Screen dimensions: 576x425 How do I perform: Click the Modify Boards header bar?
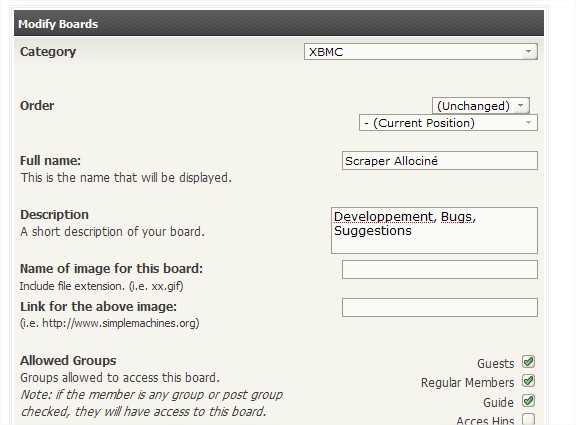pyautogui.click(x=279, y=23)
